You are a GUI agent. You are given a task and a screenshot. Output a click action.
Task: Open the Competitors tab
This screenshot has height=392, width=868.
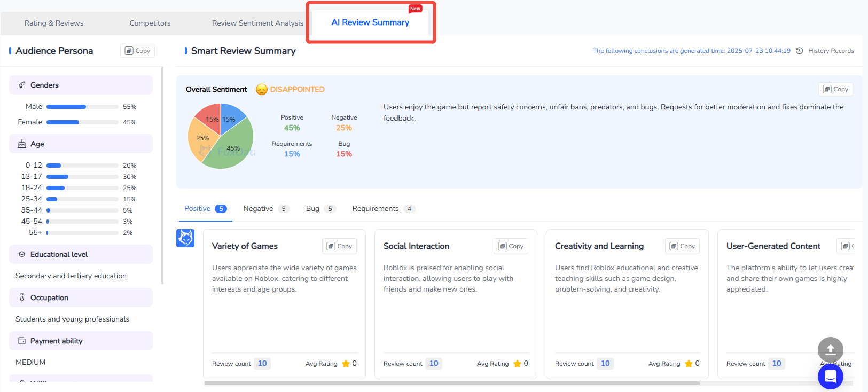(150, 23)
